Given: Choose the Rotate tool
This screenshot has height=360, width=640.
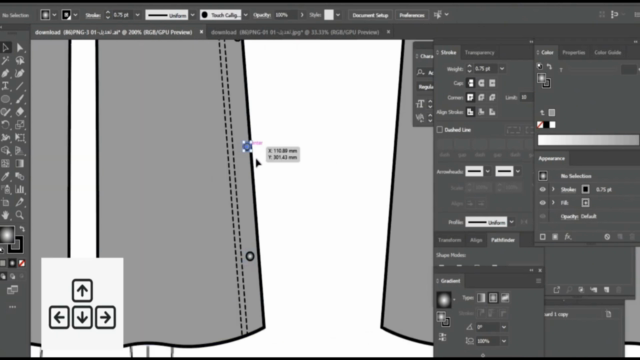Looking at the screenshot, I should point(5,125).
